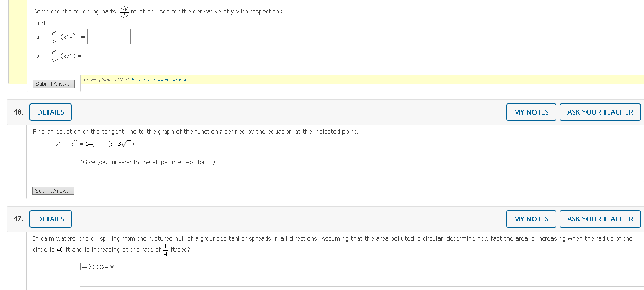Submit Answer for the derivative question
The width and height of the screenshot is (644, 290).
tap(53, 84)
